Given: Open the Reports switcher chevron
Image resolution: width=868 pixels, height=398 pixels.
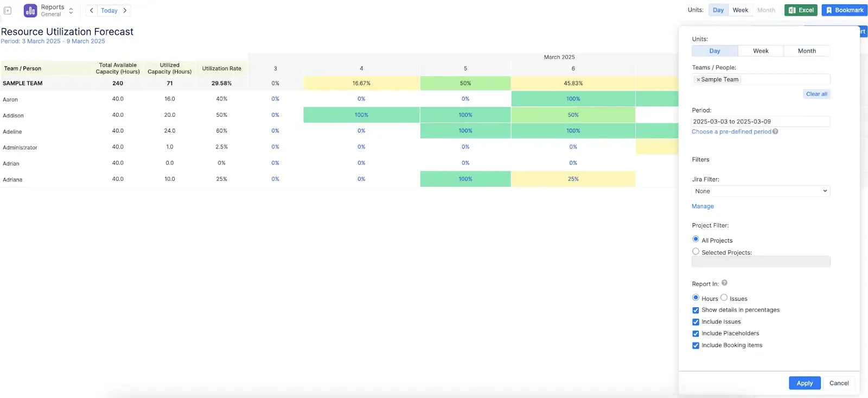Looking at the screenshot, I should point(70,10).
